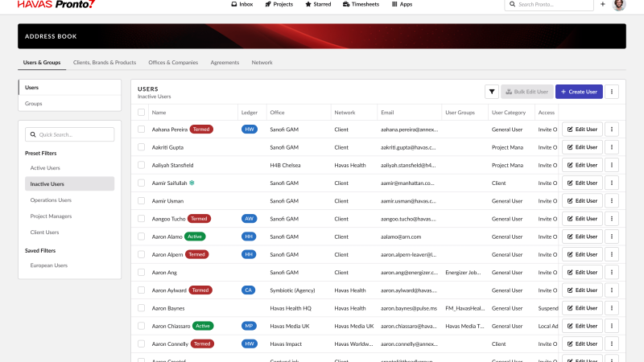The image size is (644, 362).
Task: Open the row menu for Aakriti Gupta
Action: pyautogui.click(x=612, y=147)
